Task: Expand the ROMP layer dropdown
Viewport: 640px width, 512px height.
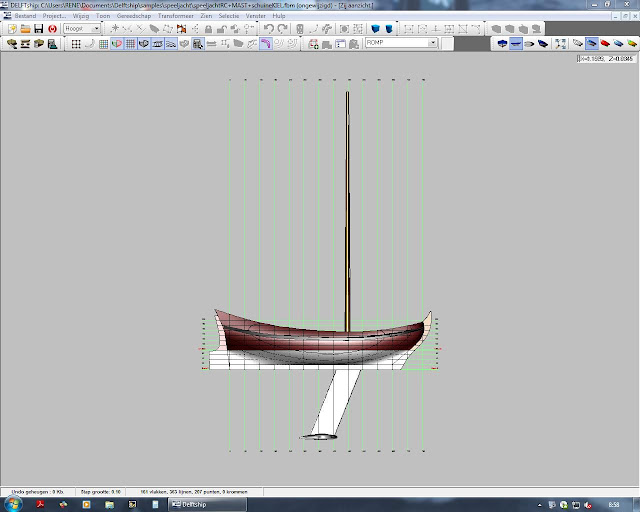Action: point(433,42)
